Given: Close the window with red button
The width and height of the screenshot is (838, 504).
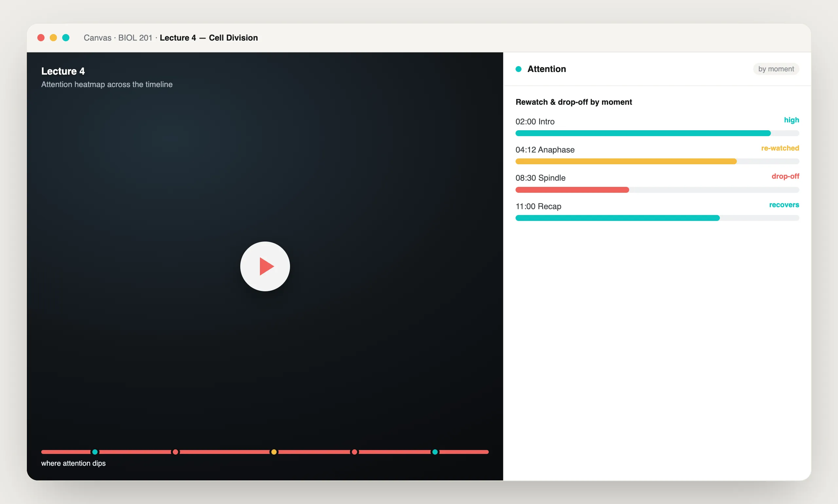Looking at the screenshot, I should (41, 38).
